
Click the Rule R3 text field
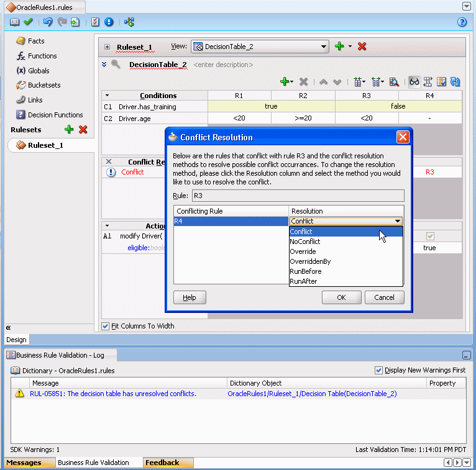click(x=298, y=196)
